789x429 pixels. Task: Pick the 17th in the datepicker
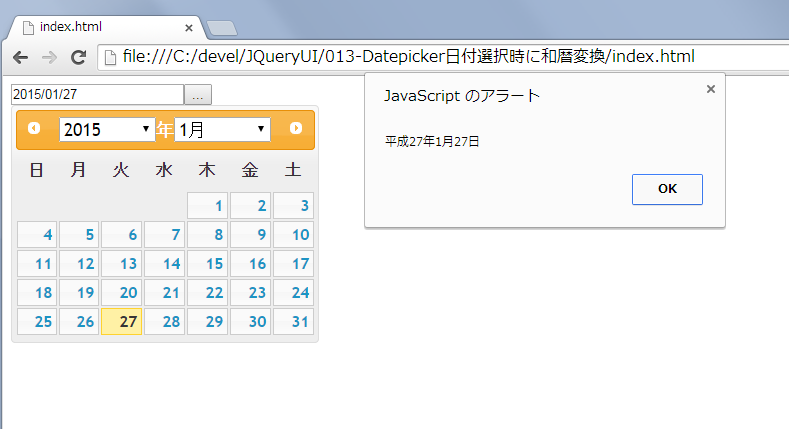point(293,264)
